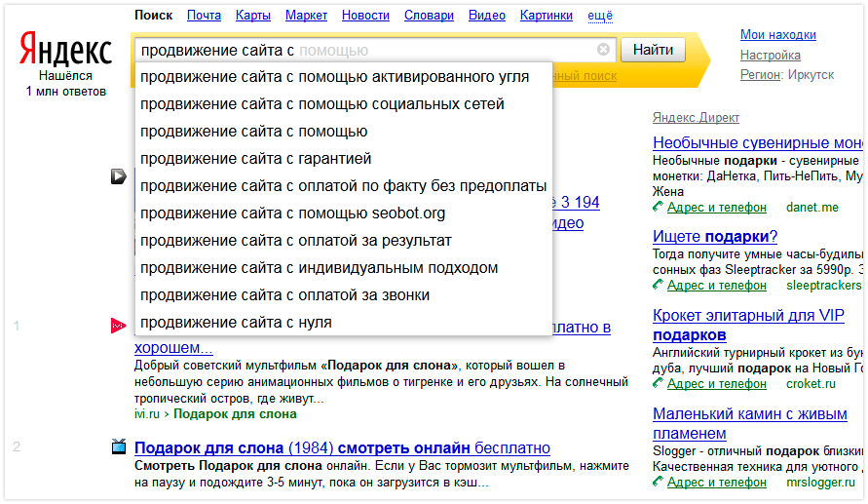The image size is (868, 504).
Task: Click the Яндекс logo
Action: click(65, 50)
